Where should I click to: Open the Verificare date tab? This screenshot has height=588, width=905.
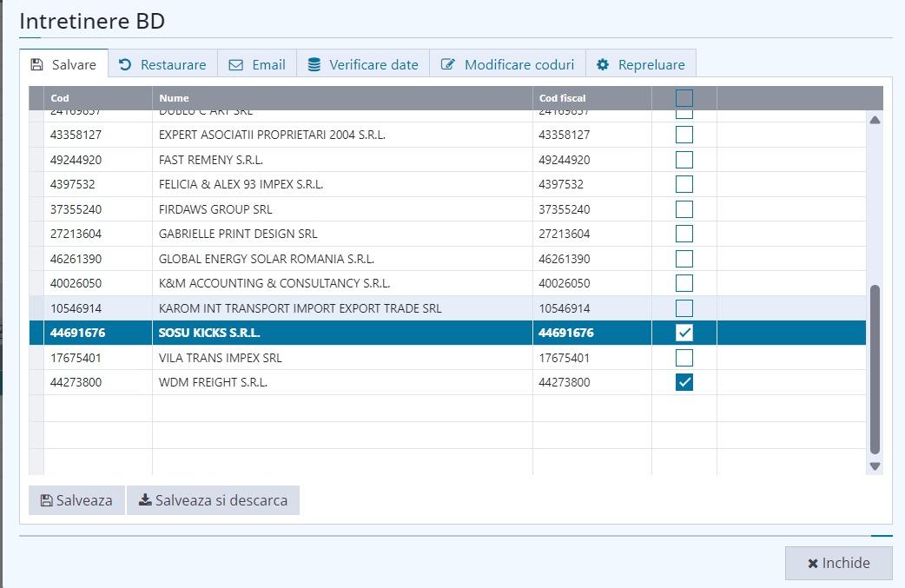(x=363, y=63)
